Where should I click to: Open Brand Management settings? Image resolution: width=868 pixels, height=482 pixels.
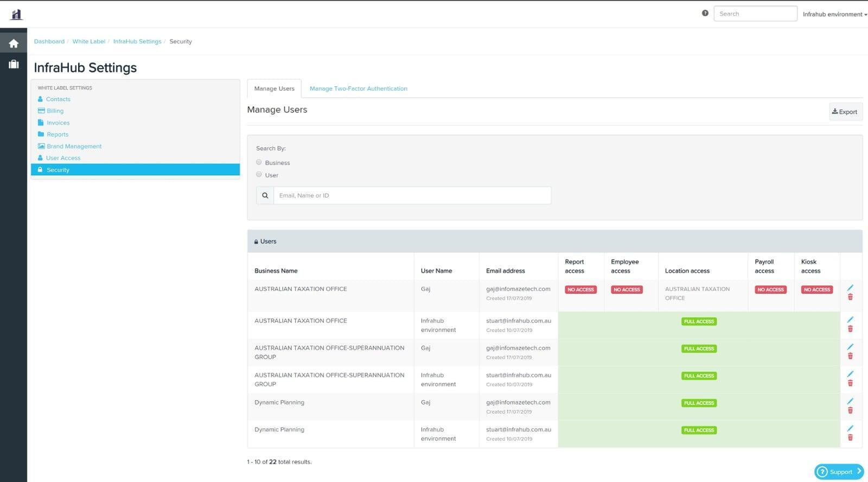74,147
